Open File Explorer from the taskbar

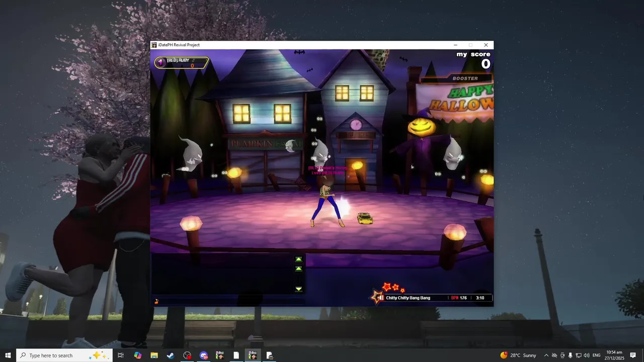point(154,355)
